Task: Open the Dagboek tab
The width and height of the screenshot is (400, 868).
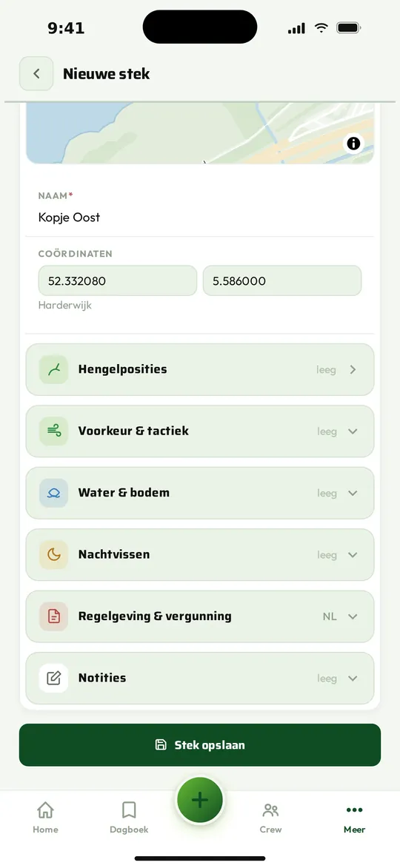Action: click(129, 818)
